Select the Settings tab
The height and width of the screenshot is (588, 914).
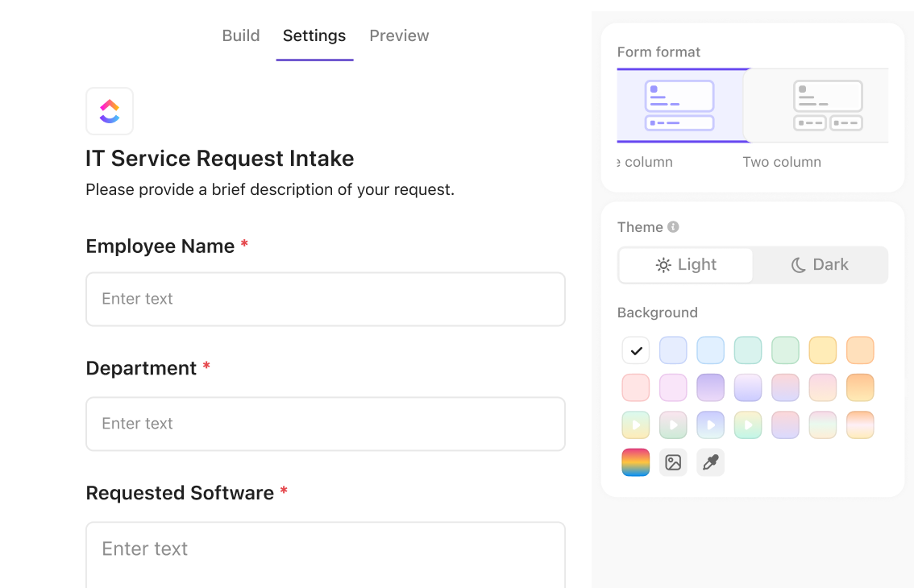tap(314, 35)
